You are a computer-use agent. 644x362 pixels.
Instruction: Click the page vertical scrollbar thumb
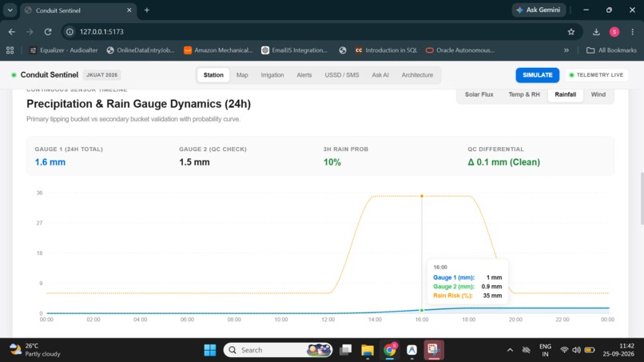coord(642,199)
